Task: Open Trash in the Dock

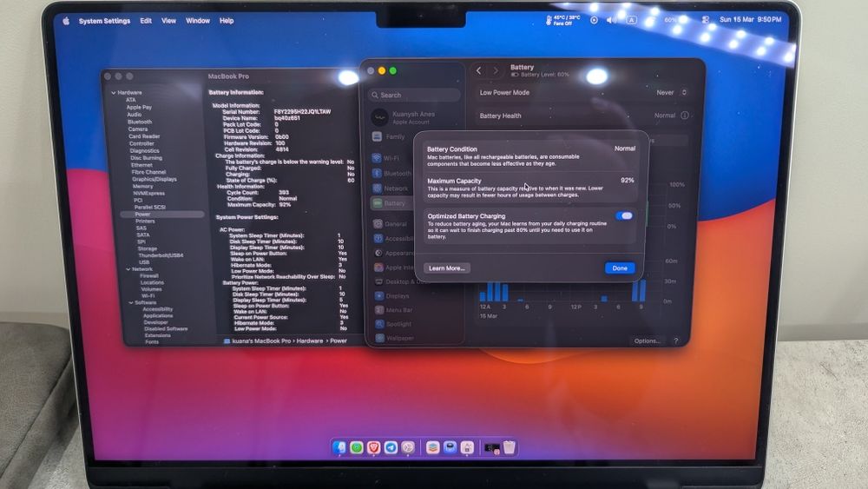Action: tap(510, 447)
